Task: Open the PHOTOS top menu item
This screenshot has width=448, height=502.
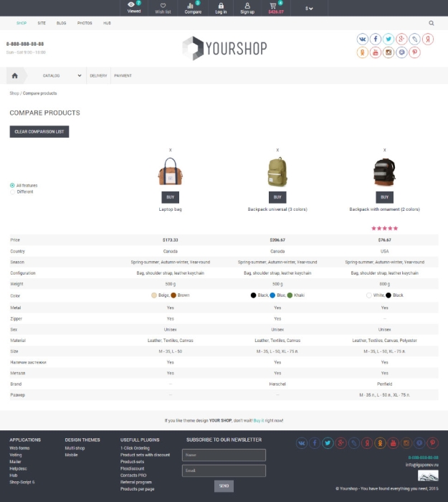Action: click(x=85, y=23)
